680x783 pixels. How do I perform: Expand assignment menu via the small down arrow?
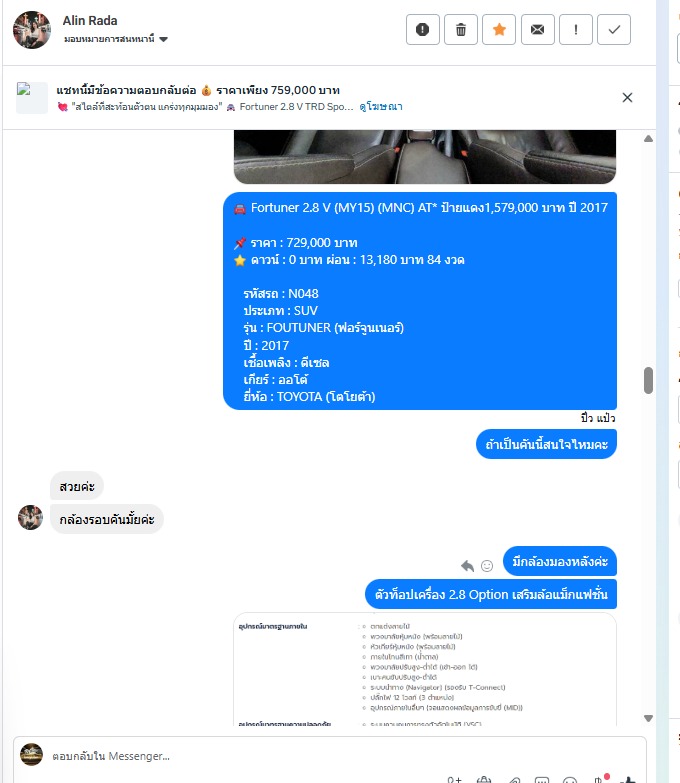[163, 39]
